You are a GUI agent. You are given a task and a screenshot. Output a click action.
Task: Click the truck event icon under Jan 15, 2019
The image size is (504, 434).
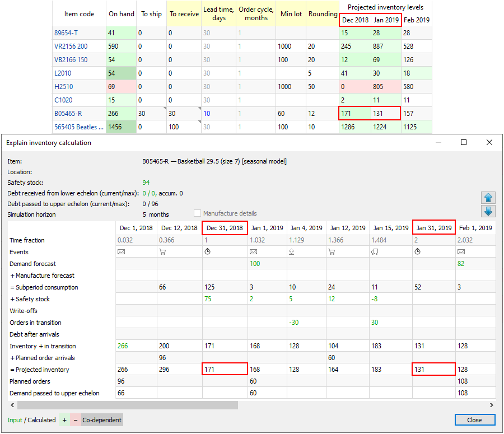[x=375, y=252]
